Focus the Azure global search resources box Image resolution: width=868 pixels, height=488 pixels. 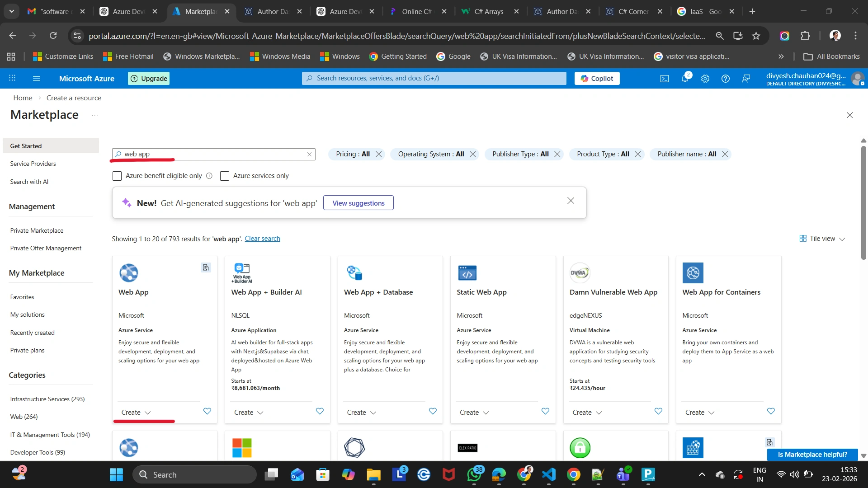pyautogui.click(x=434, y=79)
